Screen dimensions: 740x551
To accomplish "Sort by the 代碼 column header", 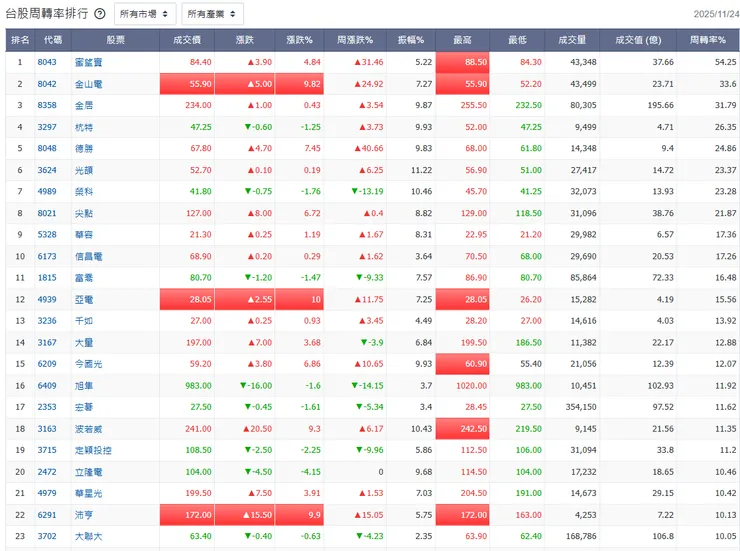I will point(53,40).
